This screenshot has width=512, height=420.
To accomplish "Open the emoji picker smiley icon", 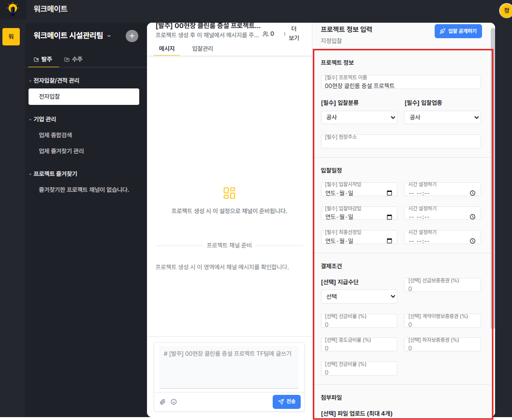I will pos(174,402).
